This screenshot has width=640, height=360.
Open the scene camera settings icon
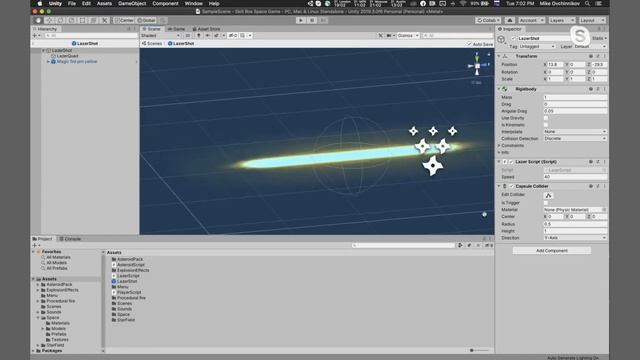click(x=389, y=36)
